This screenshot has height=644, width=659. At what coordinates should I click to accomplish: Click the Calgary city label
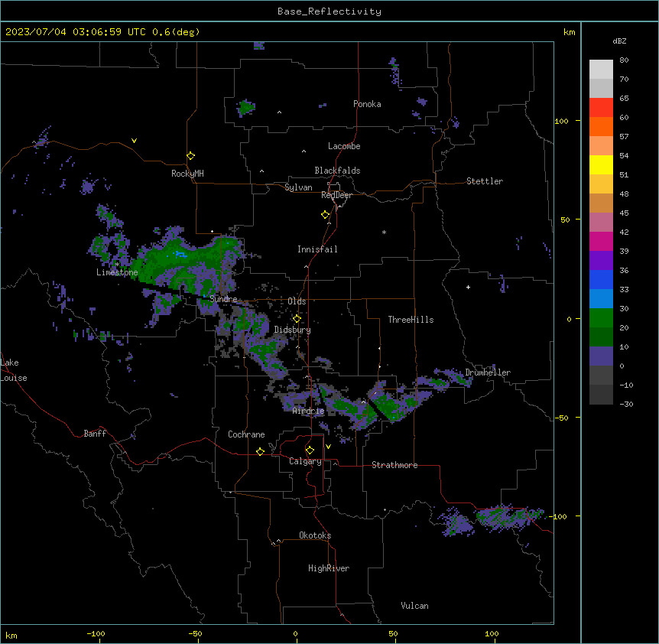click(x=305, y=461)
